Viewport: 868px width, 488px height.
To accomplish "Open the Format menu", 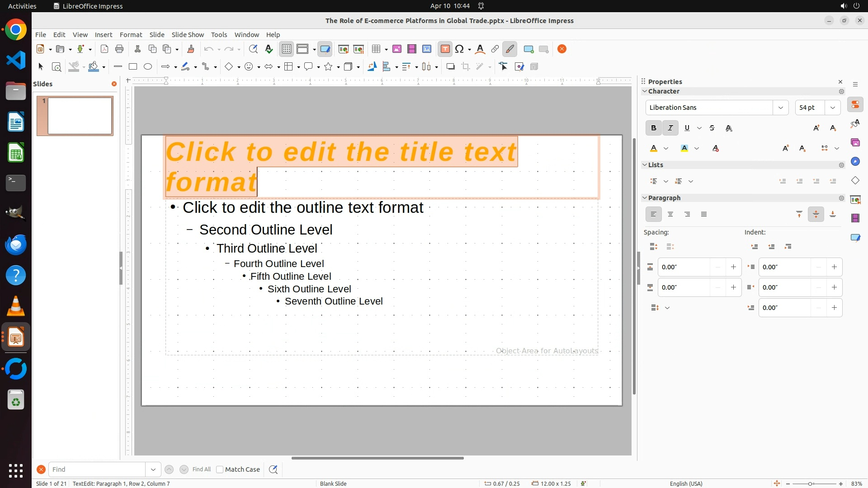I will [x=131, y=35].
